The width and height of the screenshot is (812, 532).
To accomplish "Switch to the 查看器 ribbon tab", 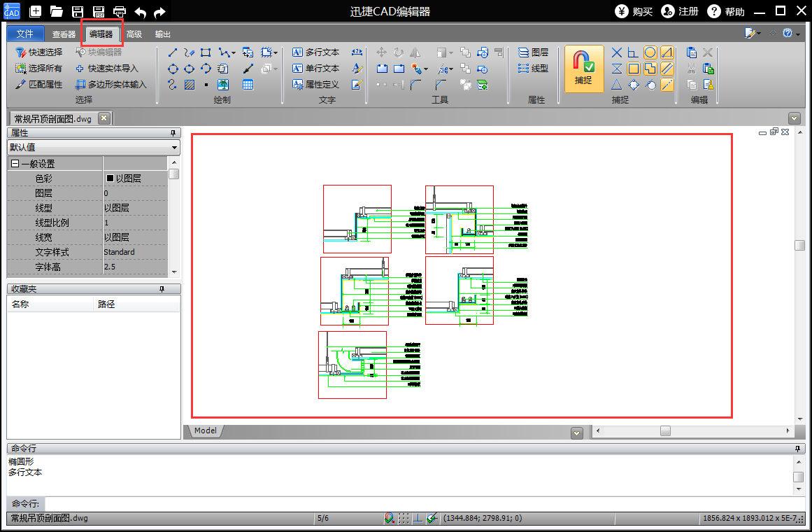I will pyautogui.click(x=64, y=34).
